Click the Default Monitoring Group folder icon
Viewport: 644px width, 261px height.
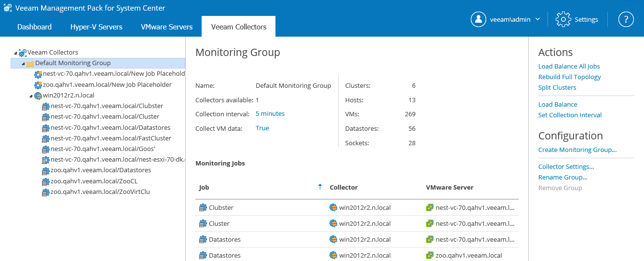pyautogui.click(x=30, y=64)
